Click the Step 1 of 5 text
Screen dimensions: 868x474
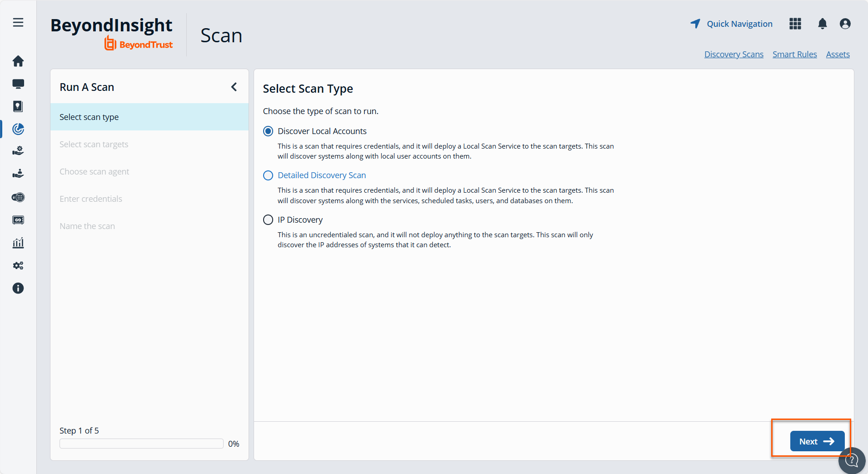coord(79,430)
